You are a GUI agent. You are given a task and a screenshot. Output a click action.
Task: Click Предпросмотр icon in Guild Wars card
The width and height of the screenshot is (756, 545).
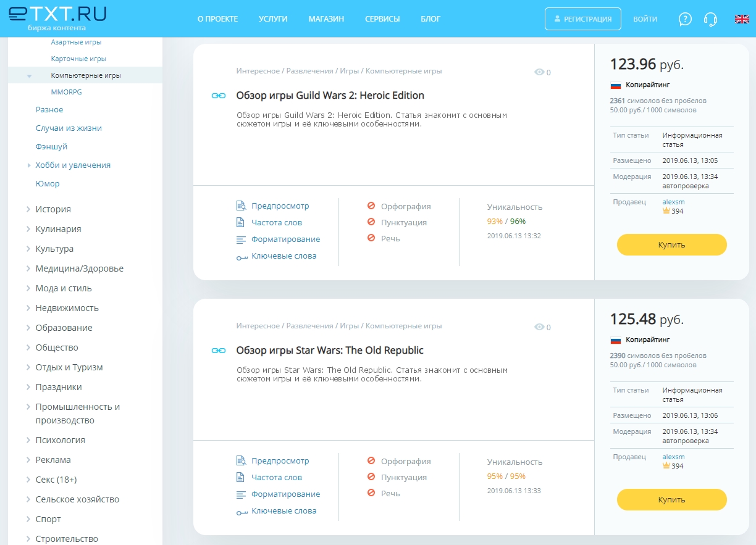point(241,206)
